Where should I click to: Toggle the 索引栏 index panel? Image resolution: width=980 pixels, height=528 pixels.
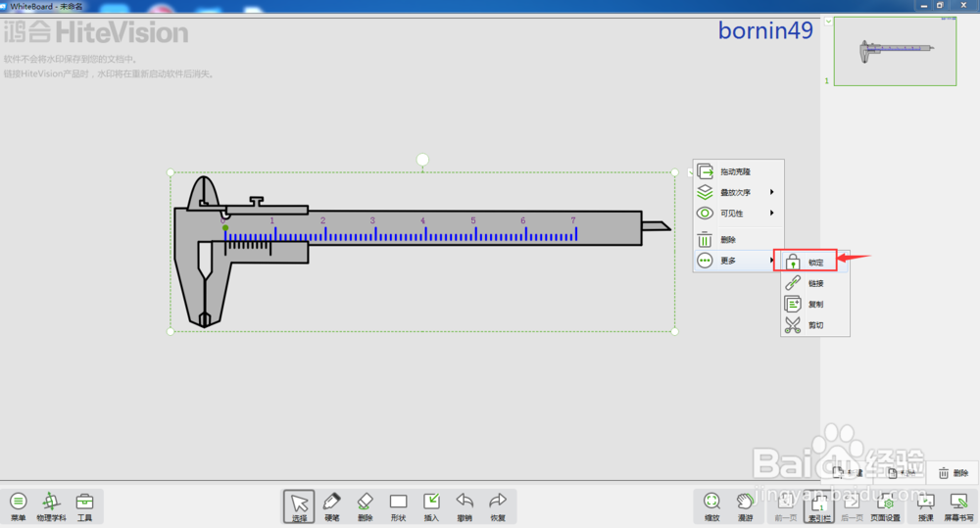coord(819,506)
